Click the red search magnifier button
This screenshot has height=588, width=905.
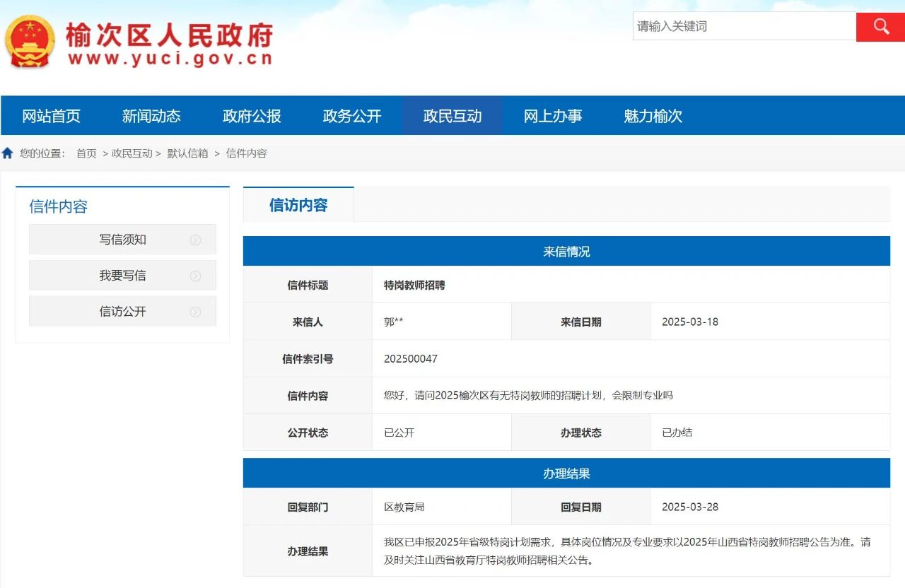point(880,27)
